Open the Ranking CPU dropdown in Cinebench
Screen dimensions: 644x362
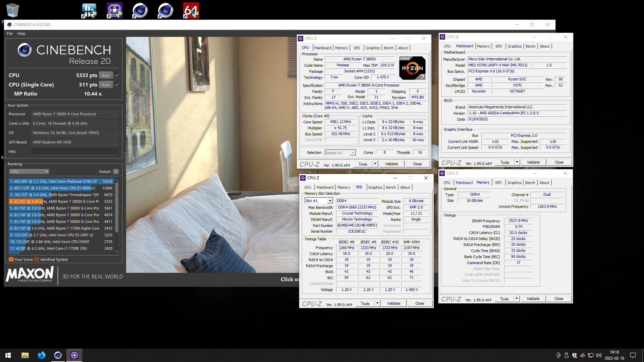[x=29, y=172]
